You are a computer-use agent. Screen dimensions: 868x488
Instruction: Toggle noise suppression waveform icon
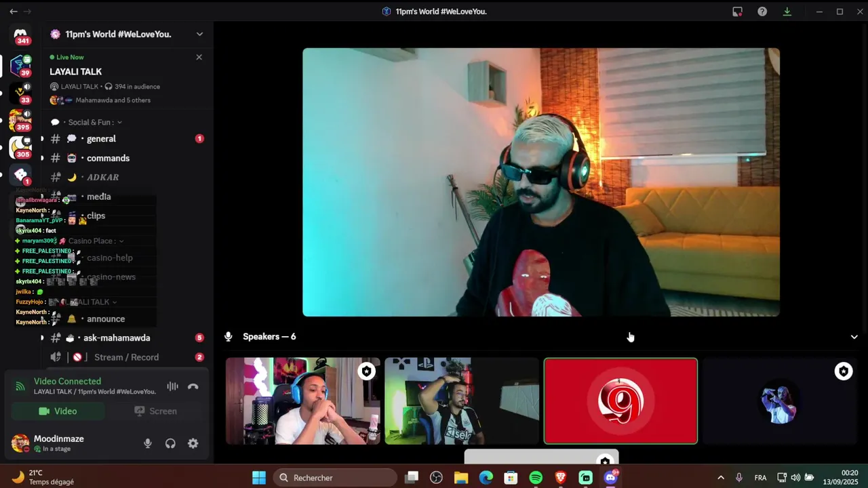173,386
